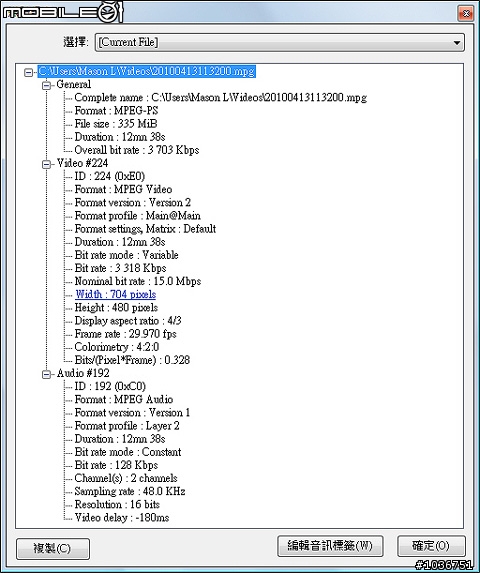Select the Format : MPEG-PS row
Image resolution: width=480 pixels, height=573 pixels.
(x=116, y=111)
